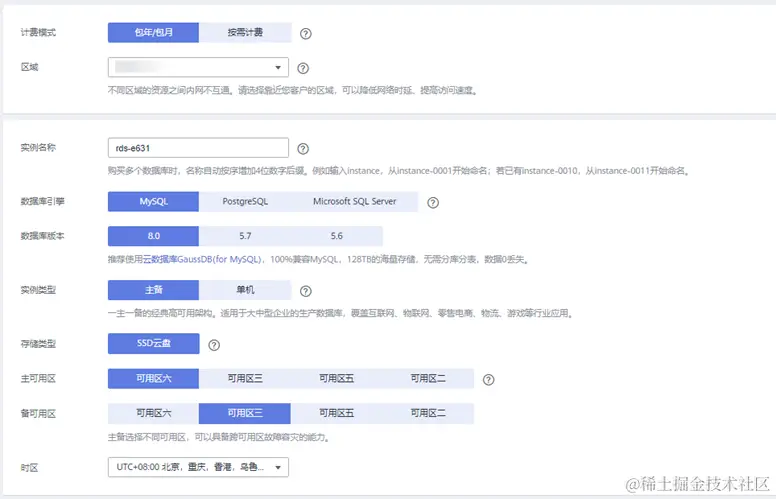The height and width of the screenshot is (499, 776).
Task: Pick 可用区三 as standby zone (备可用区)
Action: tap(245, 413)
